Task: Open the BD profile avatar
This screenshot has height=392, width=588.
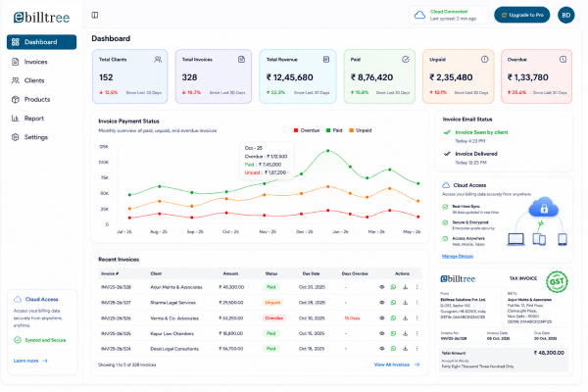Action: (565, 15)
